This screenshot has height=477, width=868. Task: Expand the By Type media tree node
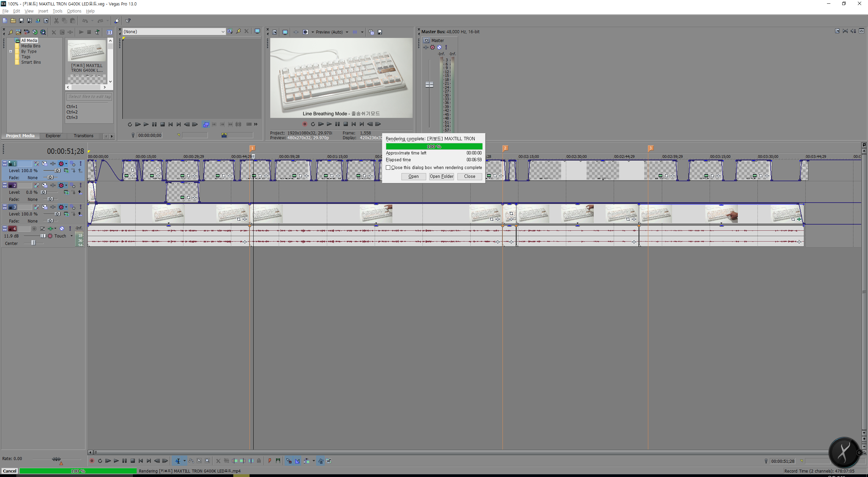(x=11, y=51)
